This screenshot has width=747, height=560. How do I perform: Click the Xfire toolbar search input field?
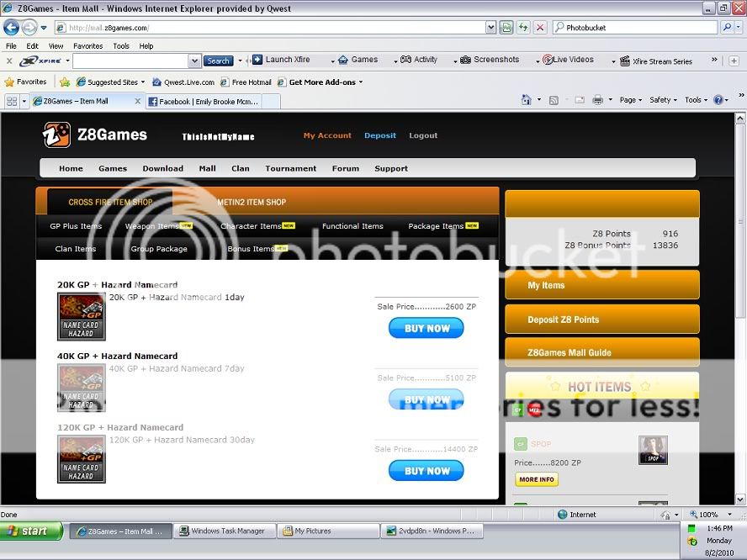click(x=130, y=61)
